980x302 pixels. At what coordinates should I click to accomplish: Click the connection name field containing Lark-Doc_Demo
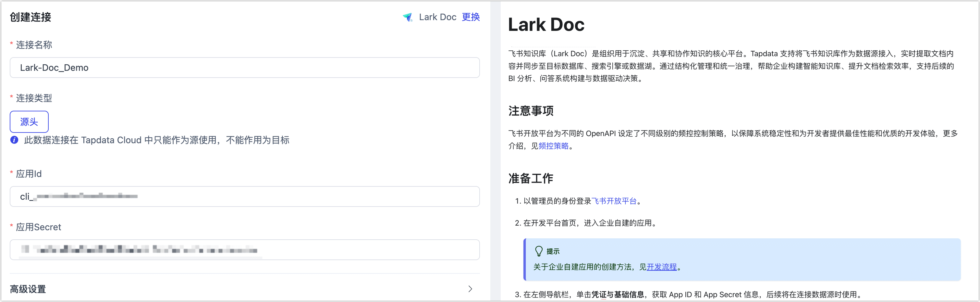point(245,68)
